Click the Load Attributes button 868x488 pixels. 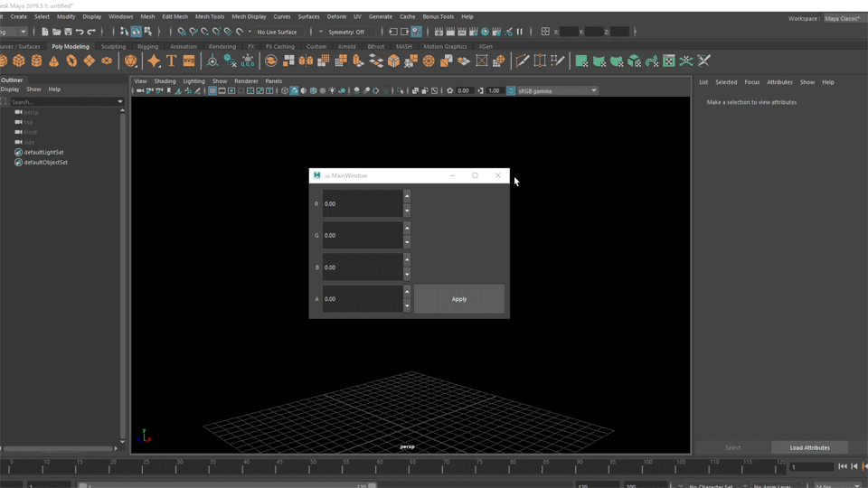point(809,447)
